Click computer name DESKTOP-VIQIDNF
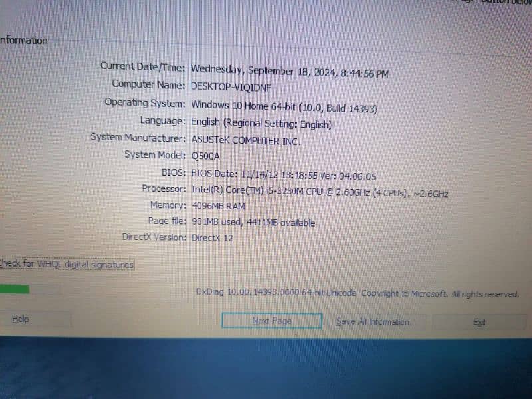Screen dimensions: 532x399 [x=231, y=87]
